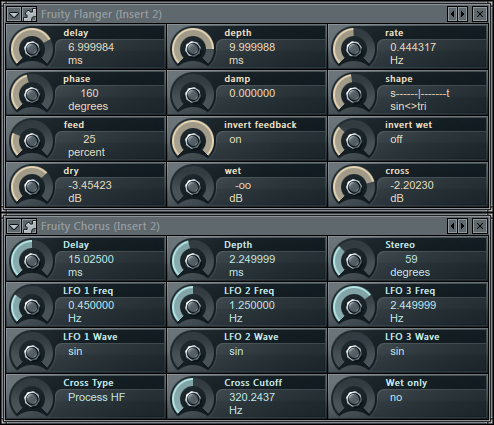
Task: Click Fruity Chorus detach puzzle-piece icon
Action: click(30, 226)
